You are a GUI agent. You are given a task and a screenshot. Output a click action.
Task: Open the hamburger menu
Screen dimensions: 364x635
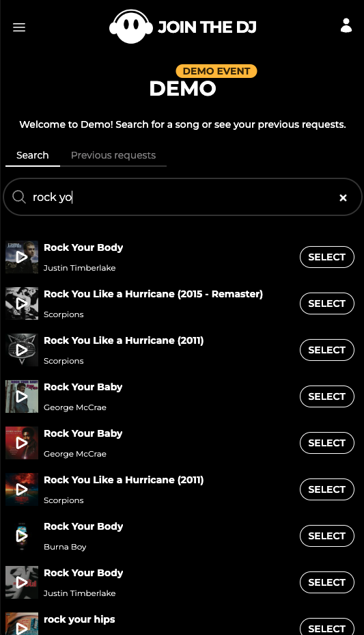[19, 27]
